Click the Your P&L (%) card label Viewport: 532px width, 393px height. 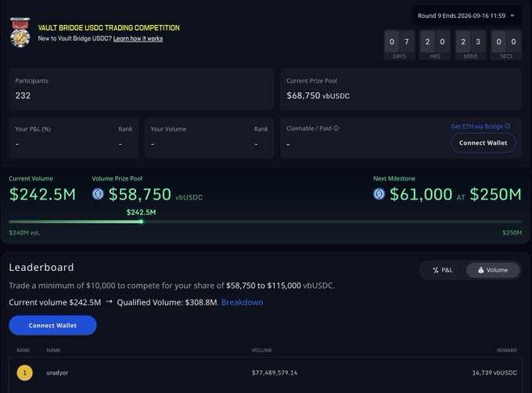(33, 129)
